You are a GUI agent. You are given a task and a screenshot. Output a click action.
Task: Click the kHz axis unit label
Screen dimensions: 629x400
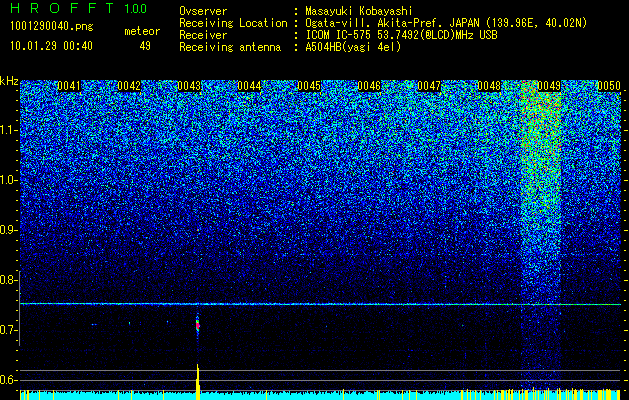[x=9, y=81]
